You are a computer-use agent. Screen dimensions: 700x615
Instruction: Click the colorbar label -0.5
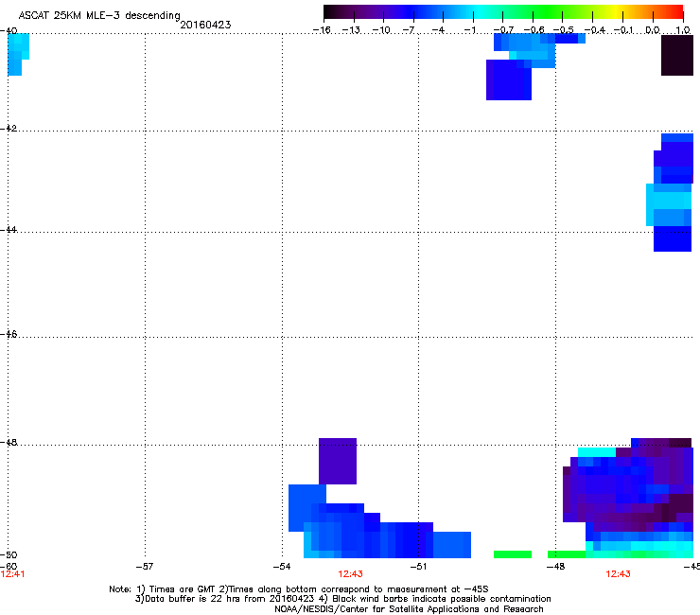[564, 30]
